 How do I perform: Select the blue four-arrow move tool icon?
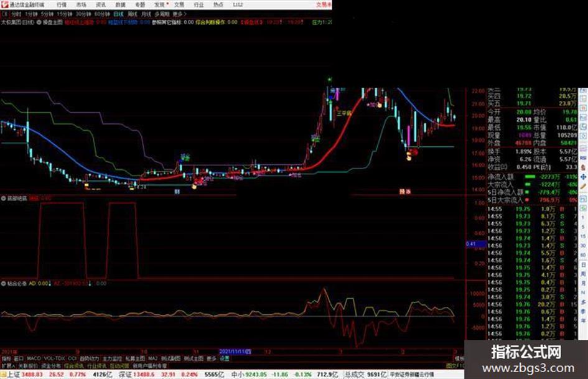(x=583, y=177)
